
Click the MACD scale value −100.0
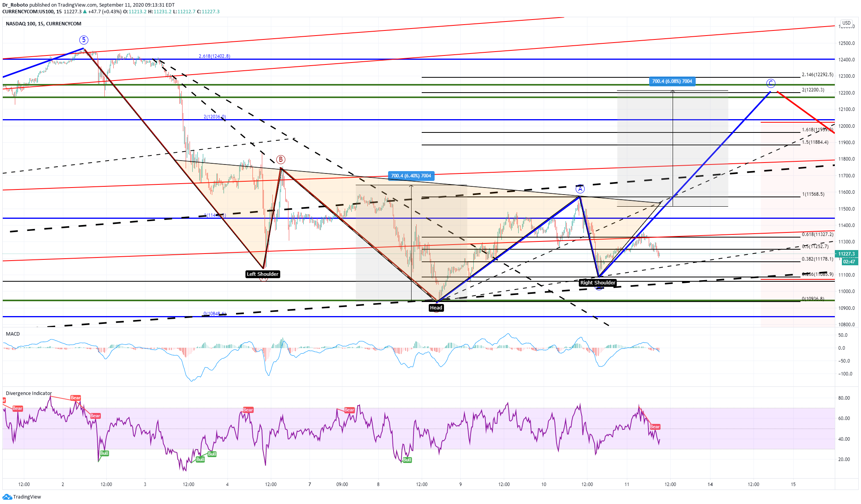pyautogui.click(x=845, y=374)
